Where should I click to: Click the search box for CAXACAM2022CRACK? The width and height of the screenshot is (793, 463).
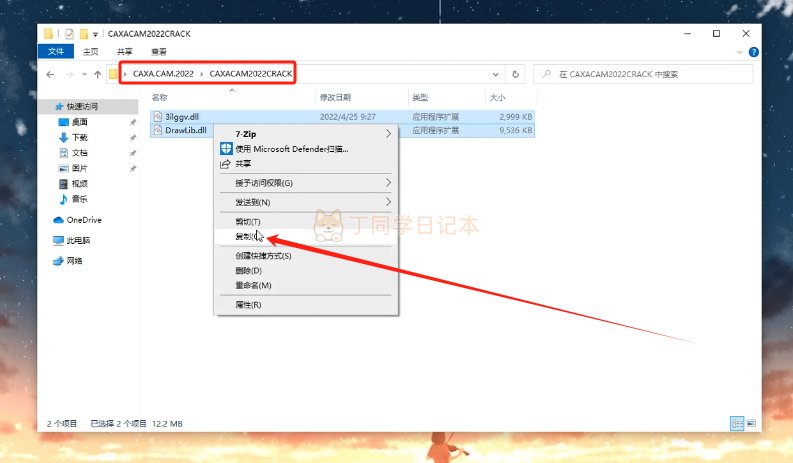click(x=643, y=74)
